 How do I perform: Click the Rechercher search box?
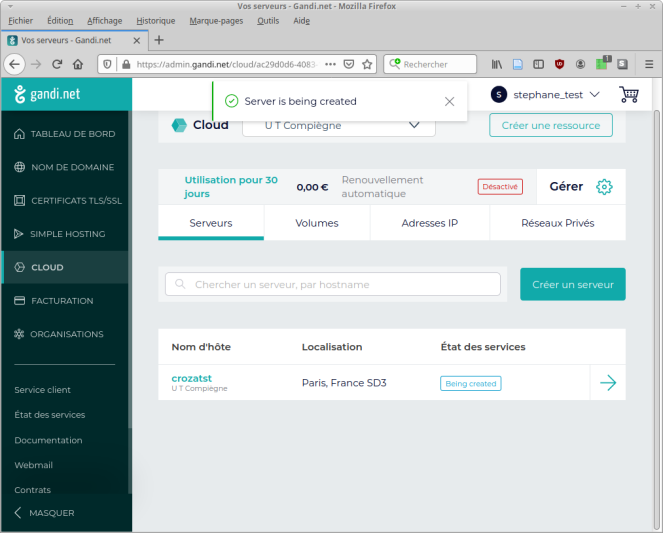(x=430, y=64)
